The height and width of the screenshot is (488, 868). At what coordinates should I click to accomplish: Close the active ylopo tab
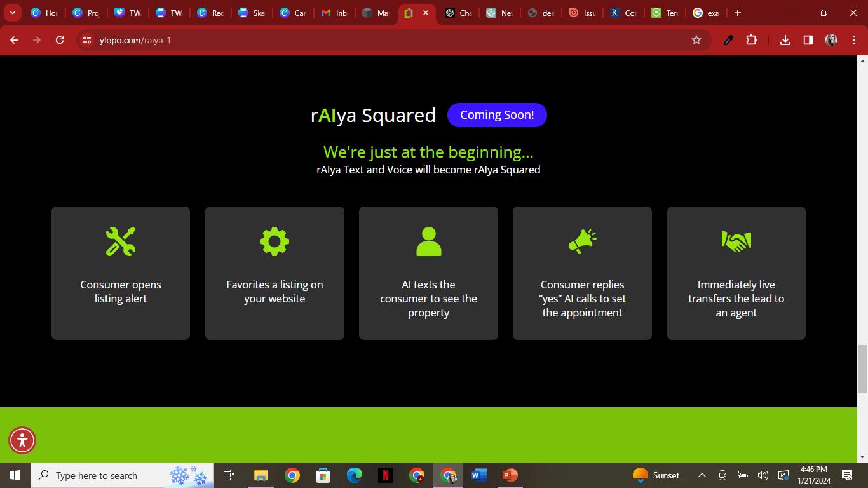click(x=426, y=13)
